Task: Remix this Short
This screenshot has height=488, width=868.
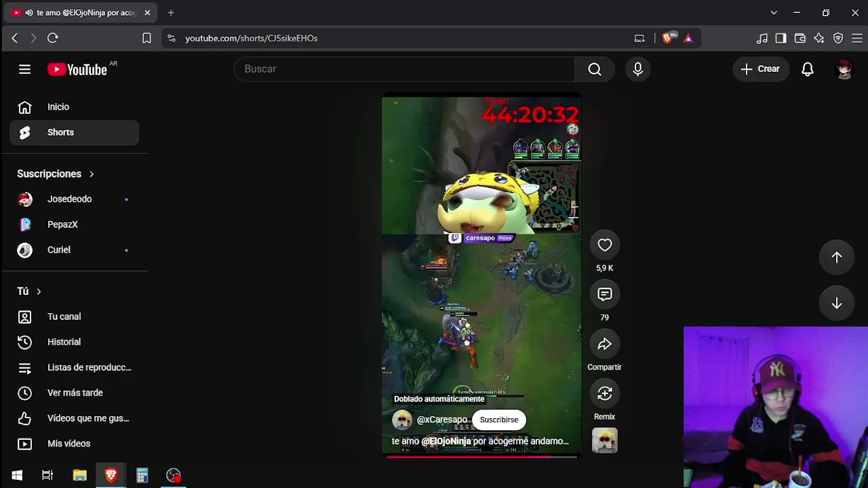Action: tap(605, 394)
